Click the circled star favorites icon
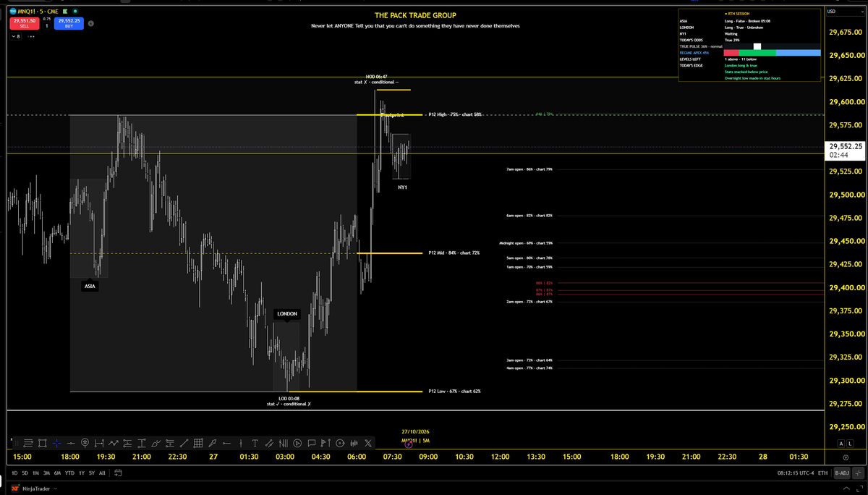 85,443
